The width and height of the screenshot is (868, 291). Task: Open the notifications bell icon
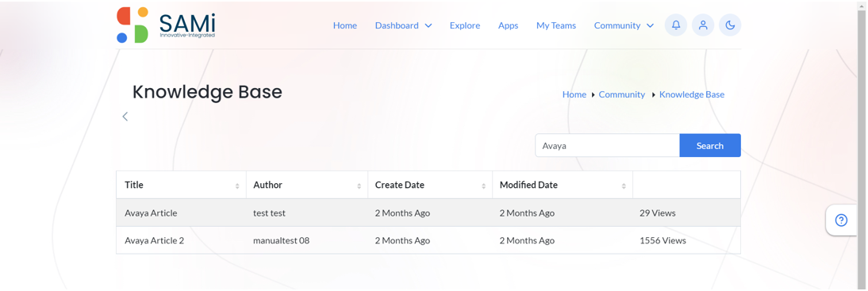click(x=676, y=25)
